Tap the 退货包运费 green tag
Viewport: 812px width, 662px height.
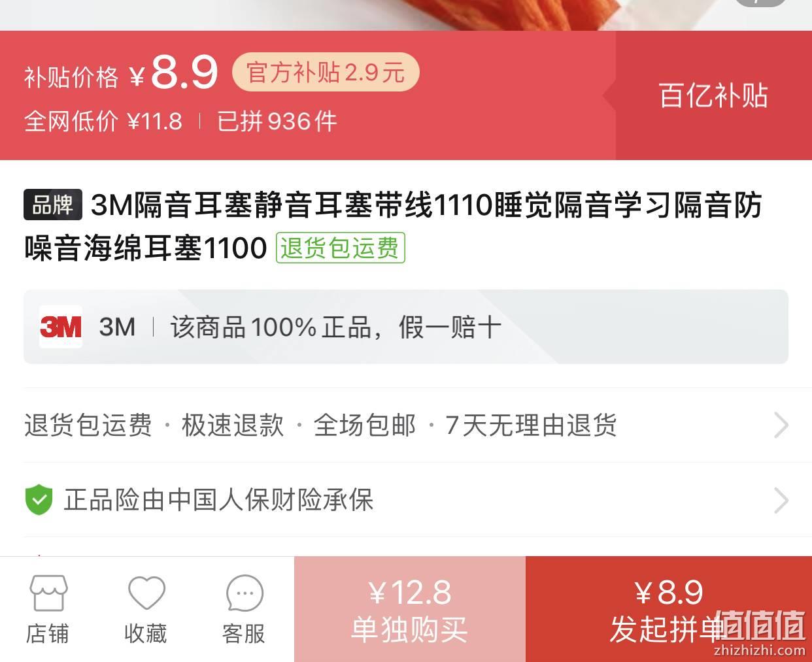coord(341,248)
